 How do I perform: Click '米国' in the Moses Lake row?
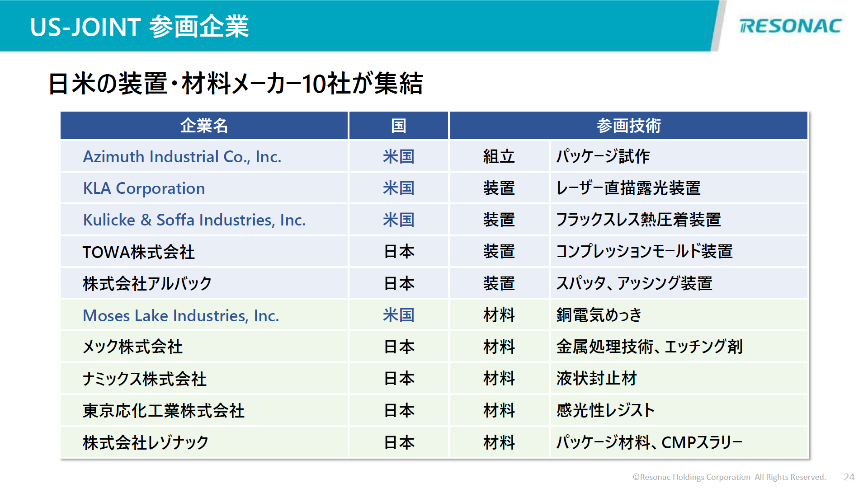click(398, 315)
